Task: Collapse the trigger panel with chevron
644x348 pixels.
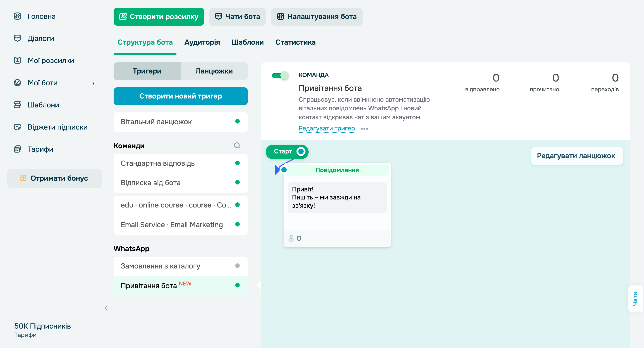Action: click(106, 308)
